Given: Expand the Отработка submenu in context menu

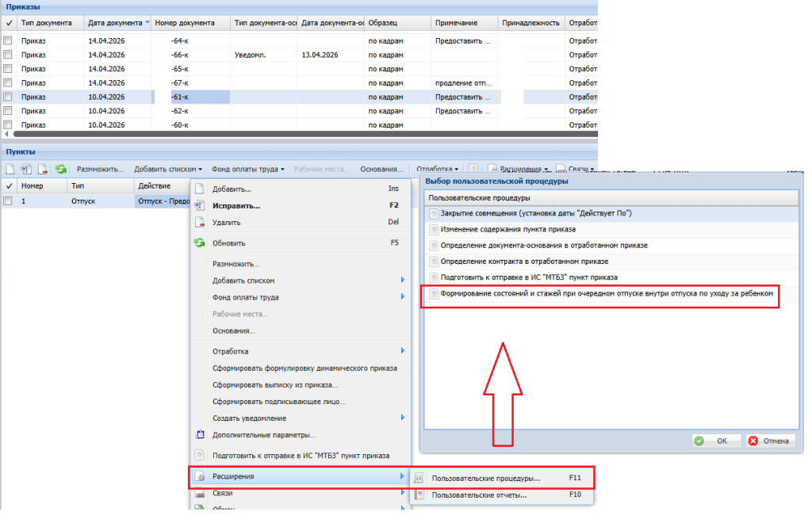Looking at the screenshot, I should coord(301,351).
